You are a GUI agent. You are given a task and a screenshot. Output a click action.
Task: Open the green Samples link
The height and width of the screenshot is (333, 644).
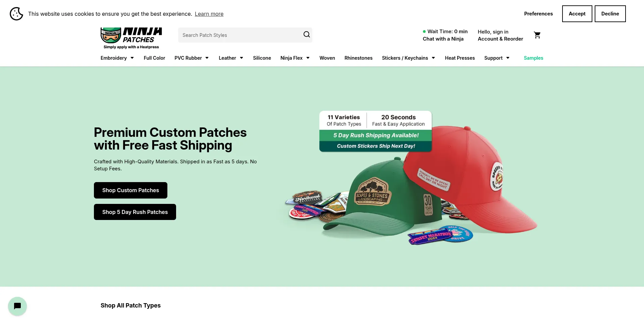(533, 58)
